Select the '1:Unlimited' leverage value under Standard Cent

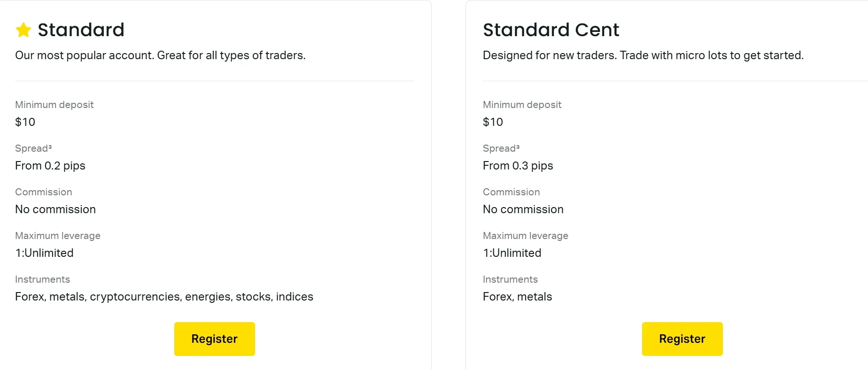(x=512, y=253)
